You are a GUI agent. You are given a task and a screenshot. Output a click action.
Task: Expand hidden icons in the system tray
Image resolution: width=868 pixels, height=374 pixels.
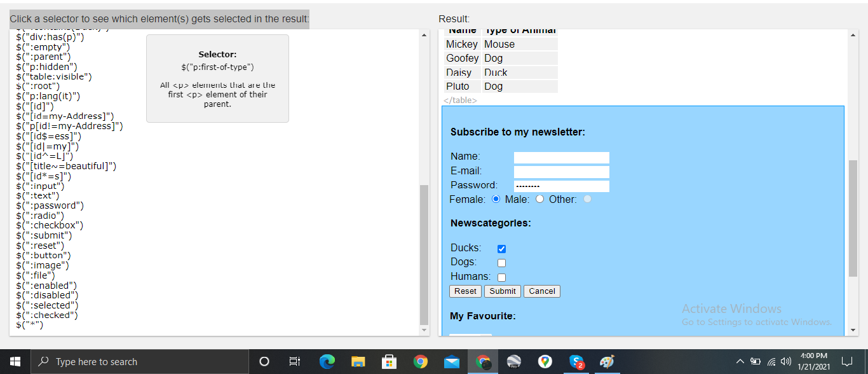pyautogui.click(x=740, y=361)
